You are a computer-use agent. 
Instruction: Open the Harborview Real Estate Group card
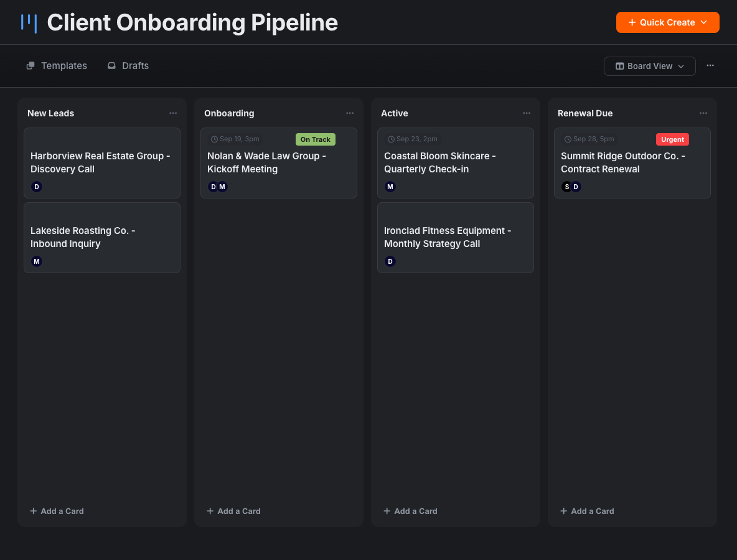102,163
